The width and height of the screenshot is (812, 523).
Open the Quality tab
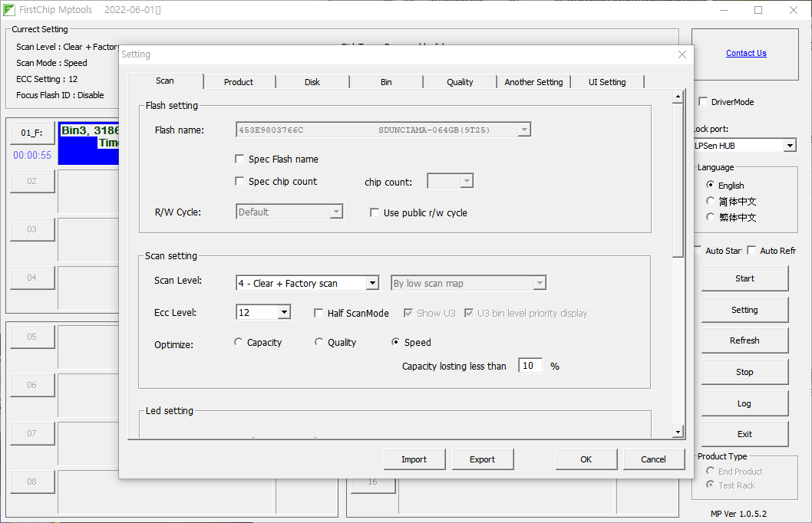460,82
